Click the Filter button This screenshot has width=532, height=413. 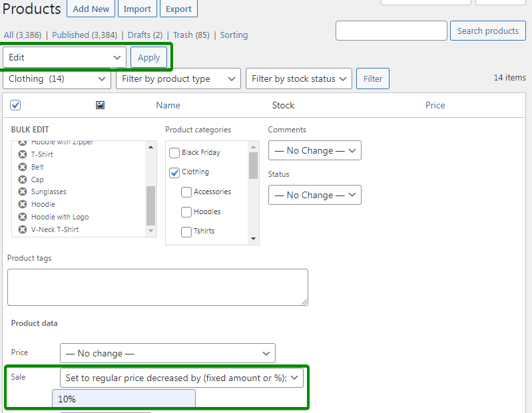[373, 78]
